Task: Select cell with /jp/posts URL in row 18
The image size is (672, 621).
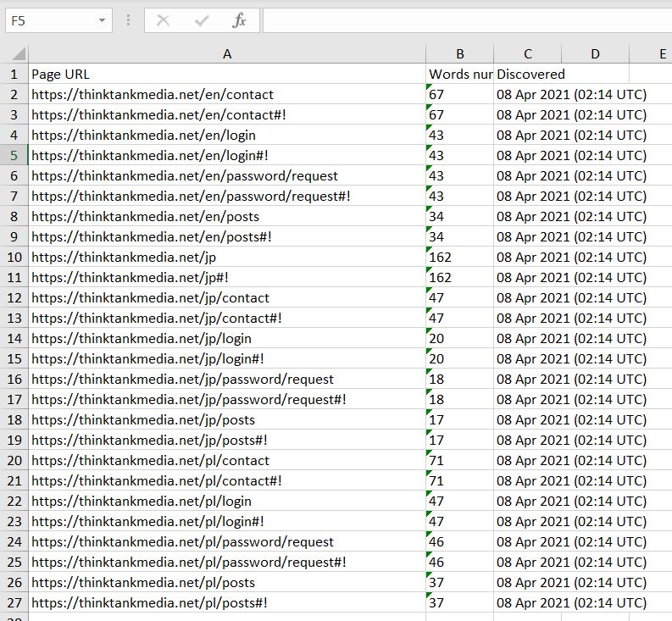Action: [x=227, y=419]
